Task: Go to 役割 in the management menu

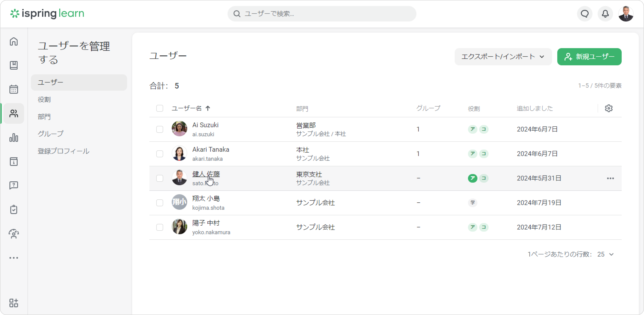Action: pos(44,99)
